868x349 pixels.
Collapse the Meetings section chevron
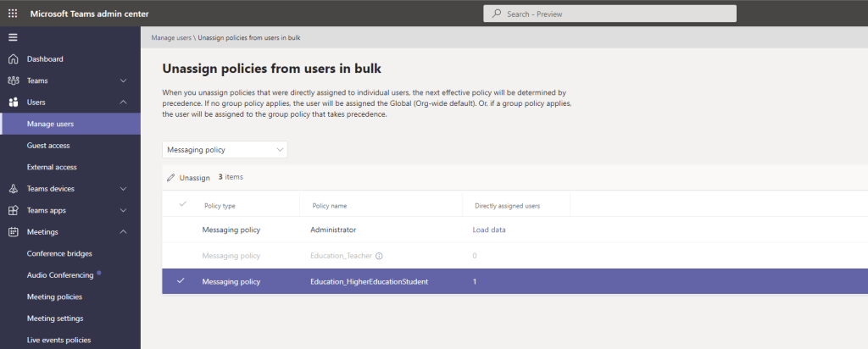click(124, 232)
